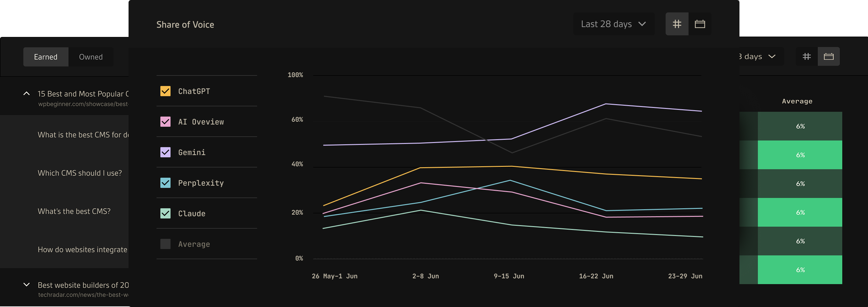
Task: Click the 16-22 Jun axis label
Action: click(x=596, y=276)
